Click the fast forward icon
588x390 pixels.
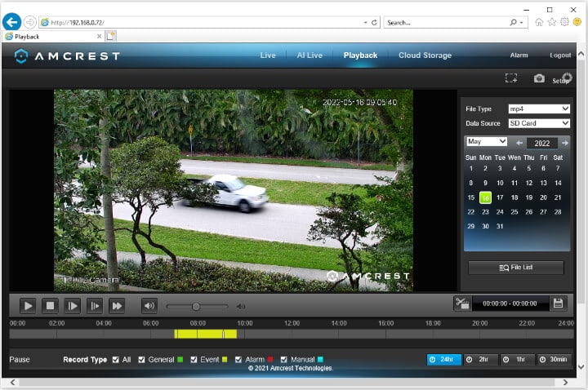[x=118, y=306]
